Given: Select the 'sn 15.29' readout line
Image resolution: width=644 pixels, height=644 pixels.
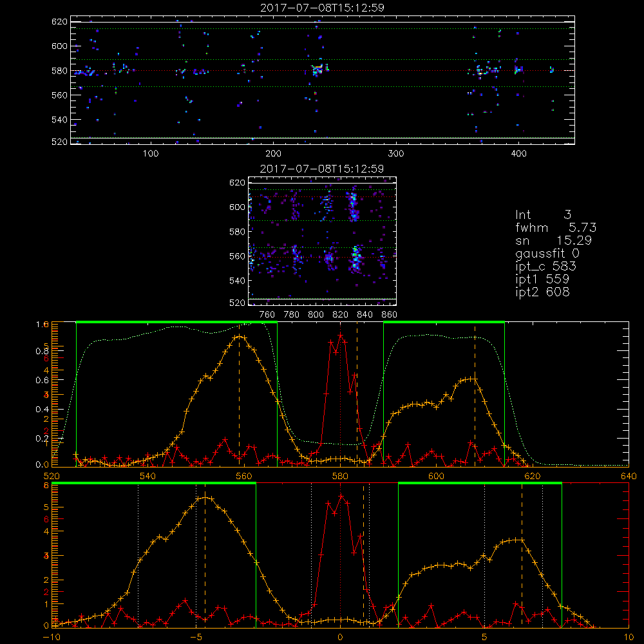Looking at the screenshot, I should pyautogui.click(x=553, y=240).
